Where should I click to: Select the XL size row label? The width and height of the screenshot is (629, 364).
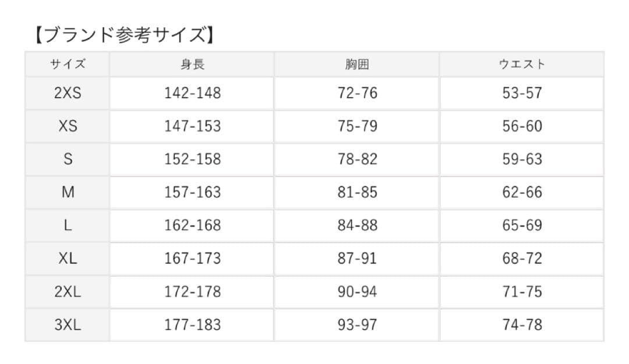point(68,259)
